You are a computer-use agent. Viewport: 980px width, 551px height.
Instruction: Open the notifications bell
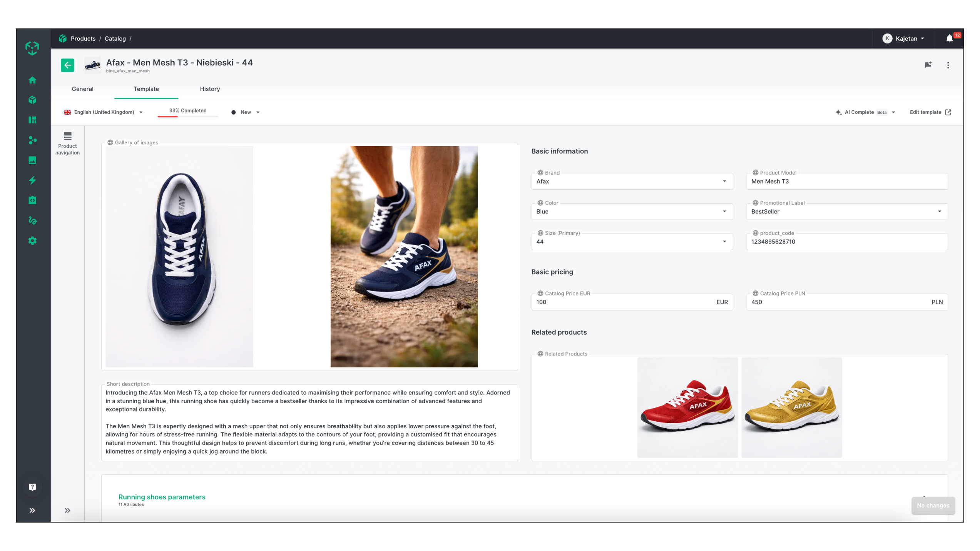949,38
